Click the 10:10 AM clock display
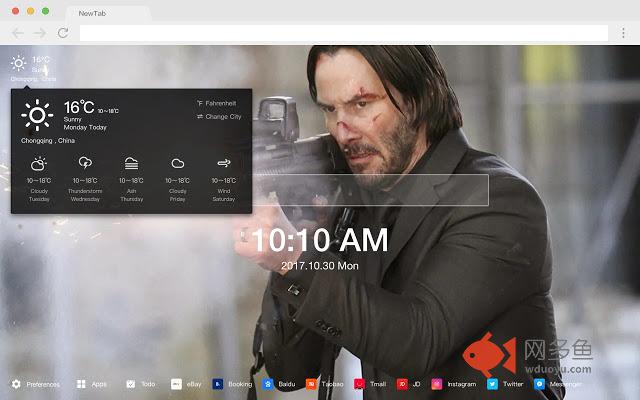Screen dimensions: 640x400 coord(320,240)
